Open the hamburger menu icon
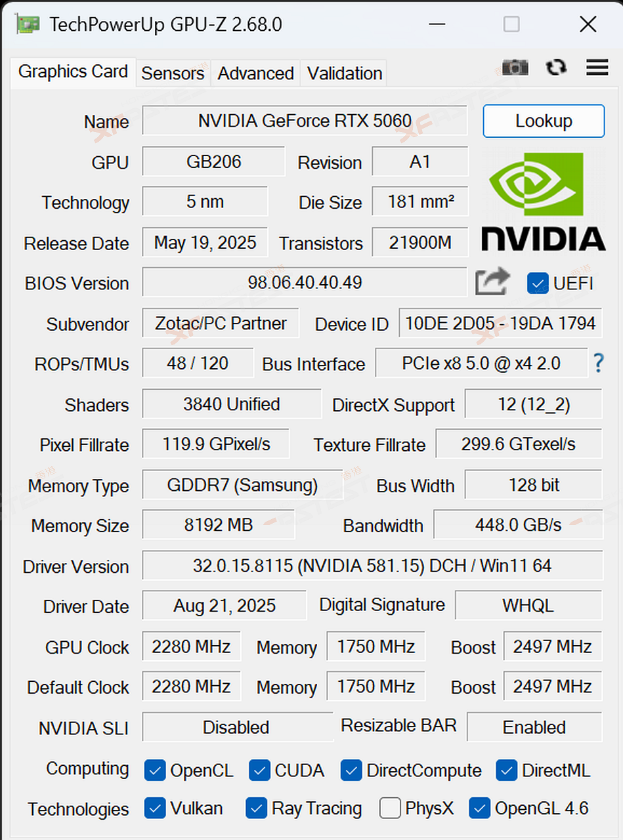The height and width of the screenshot is (840, 623). click(x=597, y=68)
